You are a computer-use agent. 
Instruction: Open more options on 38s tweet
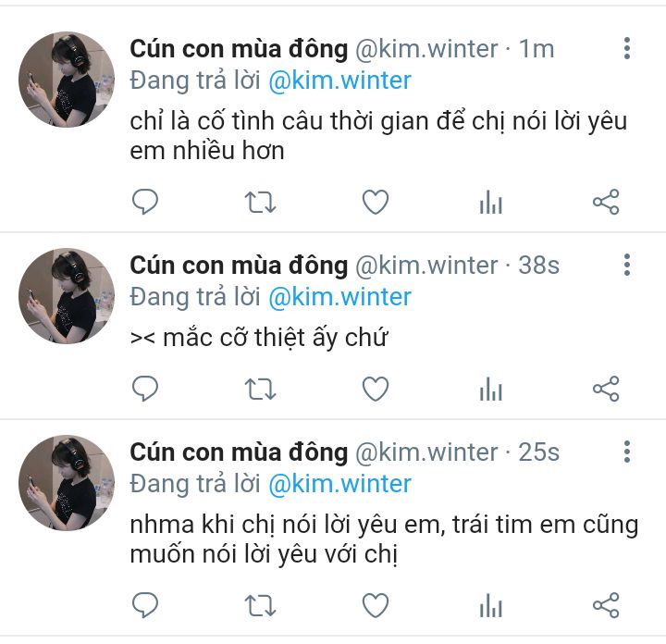pyautogui.click(x=627, y=265)
